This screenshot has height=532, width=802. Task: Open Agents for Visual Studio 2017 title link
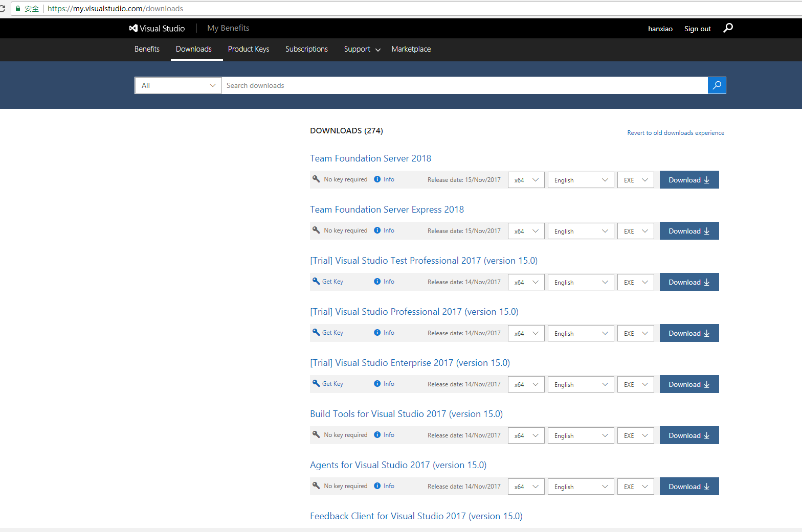(x=398, y=465)
